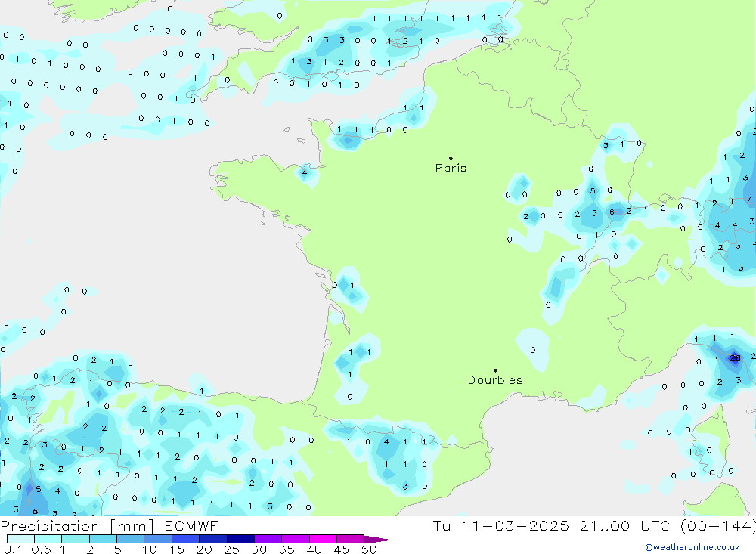Click the 'ECMWF' model name text
Image resolution: width=756 pixels, height=554 pixels.
point(191,525)
